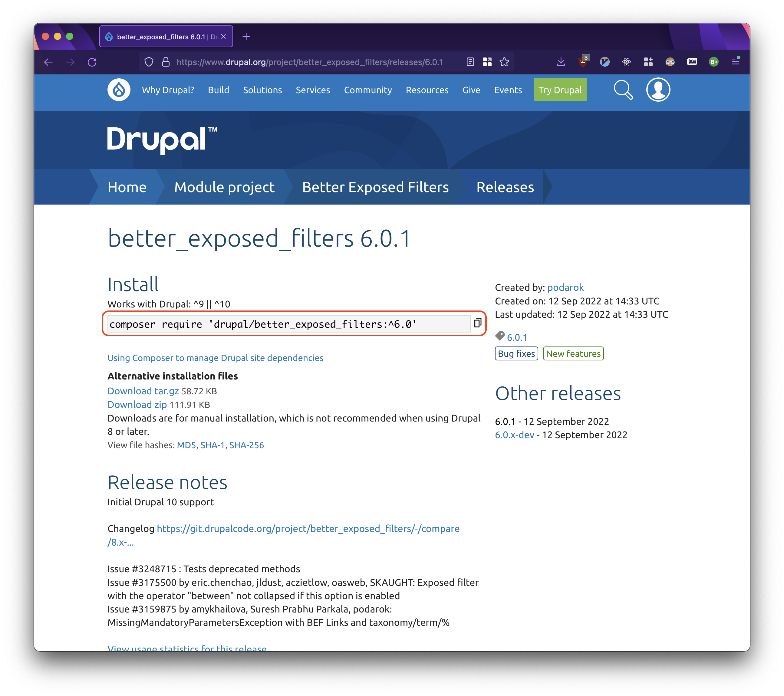Go to the Module project breadcrumb
The image size is (784, 696).
point(224,187)
